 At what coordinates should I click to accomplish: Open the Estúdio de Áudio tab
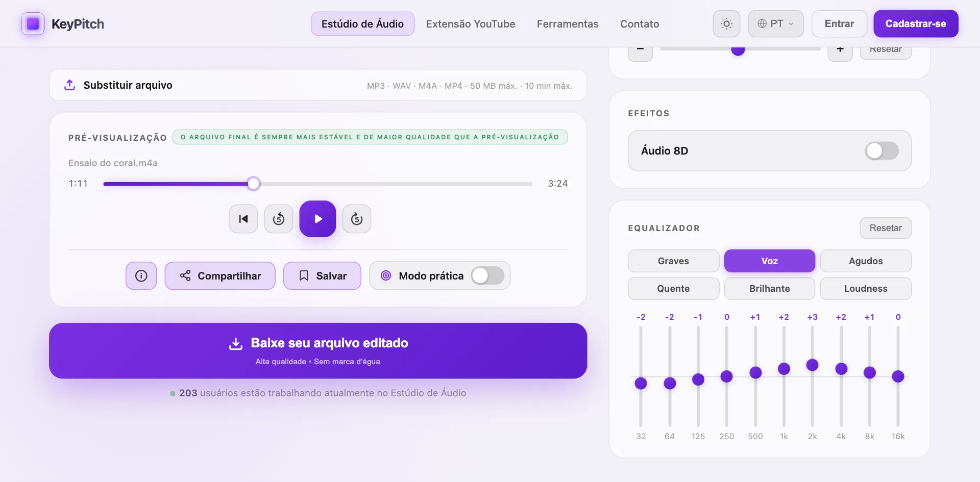[362, 24]
